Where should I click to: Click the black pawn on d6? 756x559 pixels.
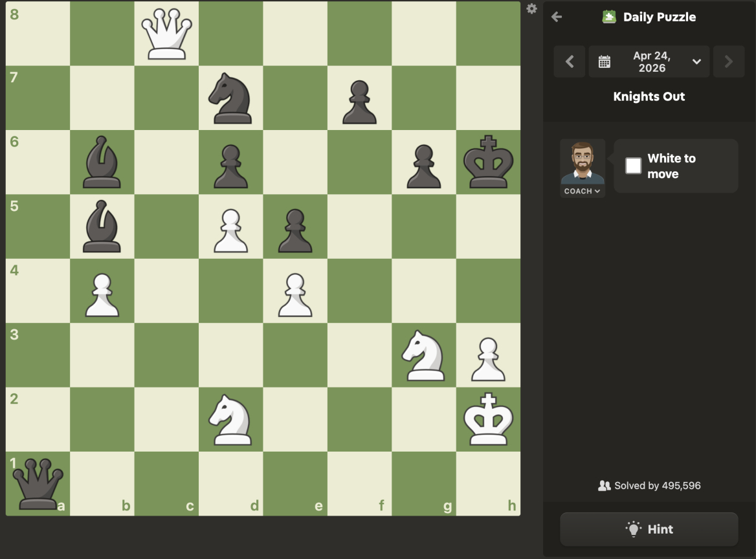pyautogui.click(x=230, y=166)
